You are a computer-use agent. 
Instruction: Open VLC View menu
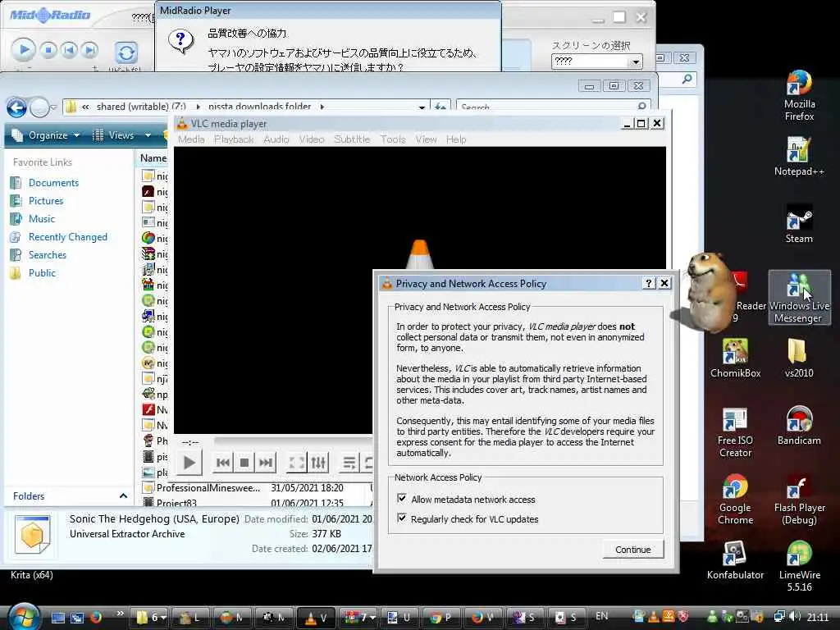(x=426, y=139)
